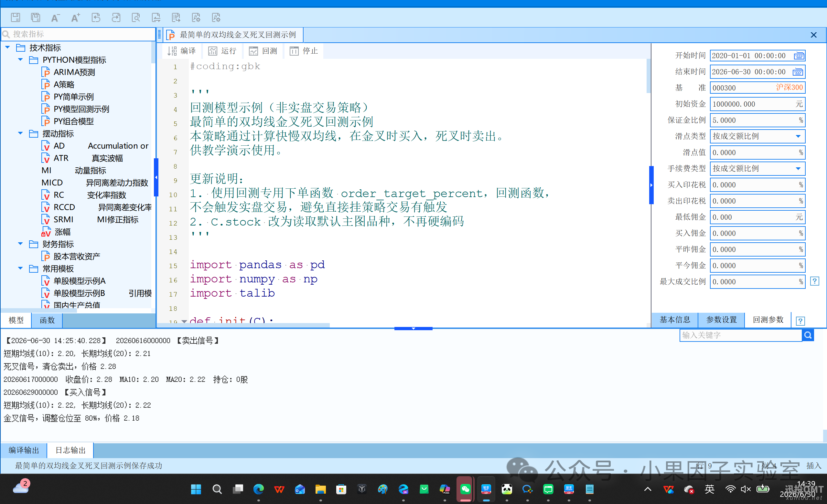Switch to the 基本信息 tab
Viewport: 827px width, 504px height.
tap(675, 320)
